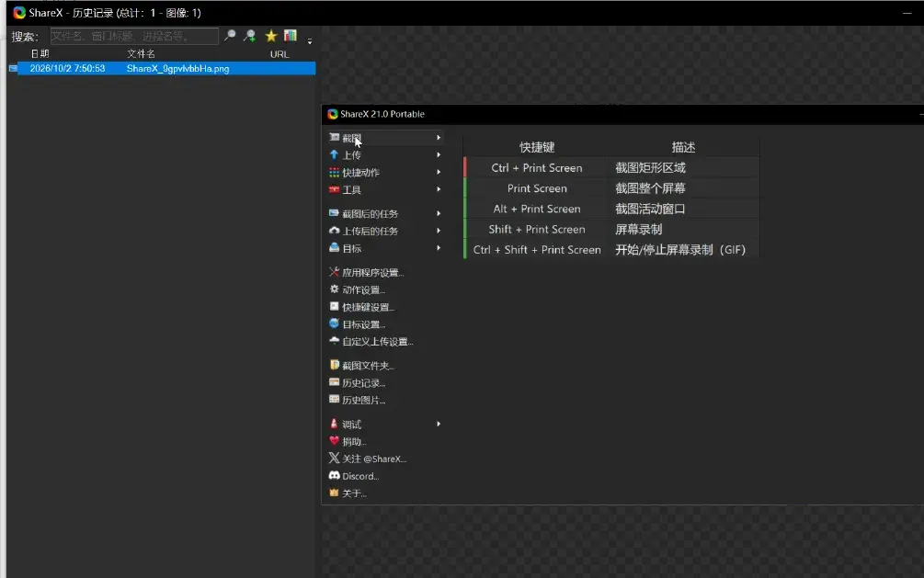Screen dimensions: 924x578
Task: Open the 工具 tools menu
Action: [385, 189]
